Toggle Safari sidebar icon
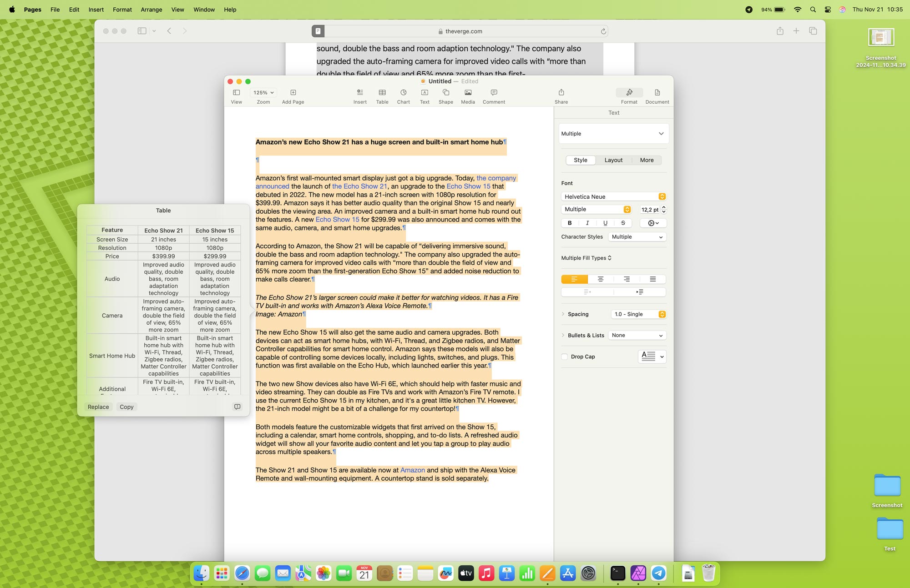The height and width of the screenshot is (588, 910). click(142, 31)
